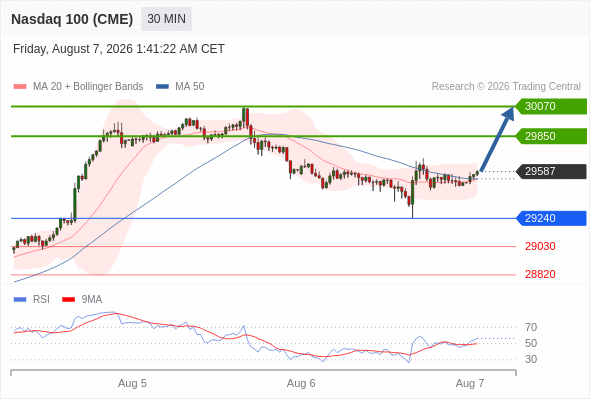The image size is (590, 400).
Task: Click the MA 20 + Bollinger Bands legend text
Action: click(88, 87)
